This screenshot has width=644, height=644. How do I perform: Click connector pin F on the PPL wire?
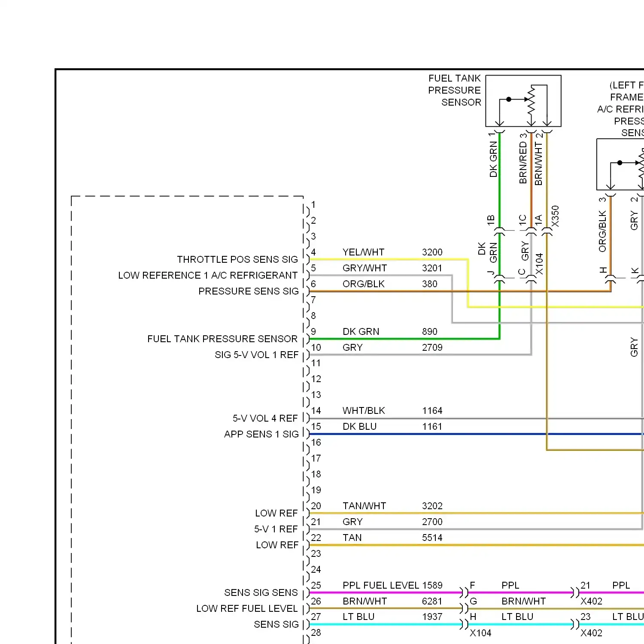coord(472,585)
